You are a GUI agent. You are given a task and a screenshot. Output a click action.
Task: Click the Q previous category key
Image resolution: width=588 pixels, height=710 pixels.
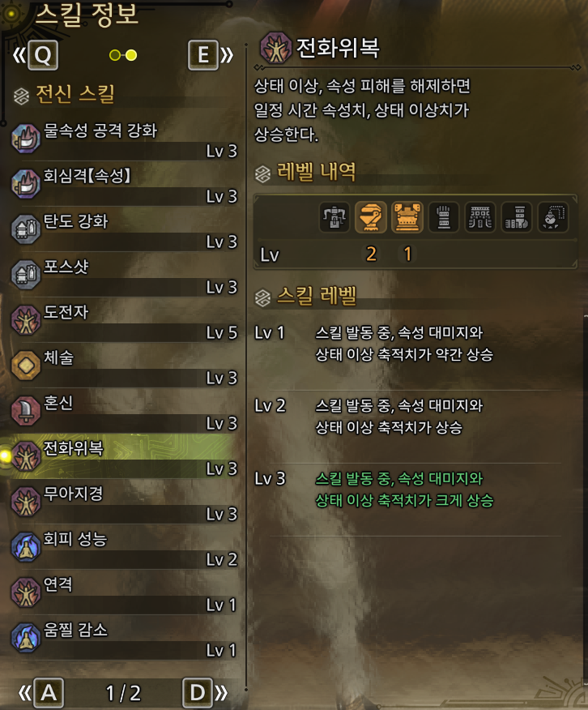[43, 55]
